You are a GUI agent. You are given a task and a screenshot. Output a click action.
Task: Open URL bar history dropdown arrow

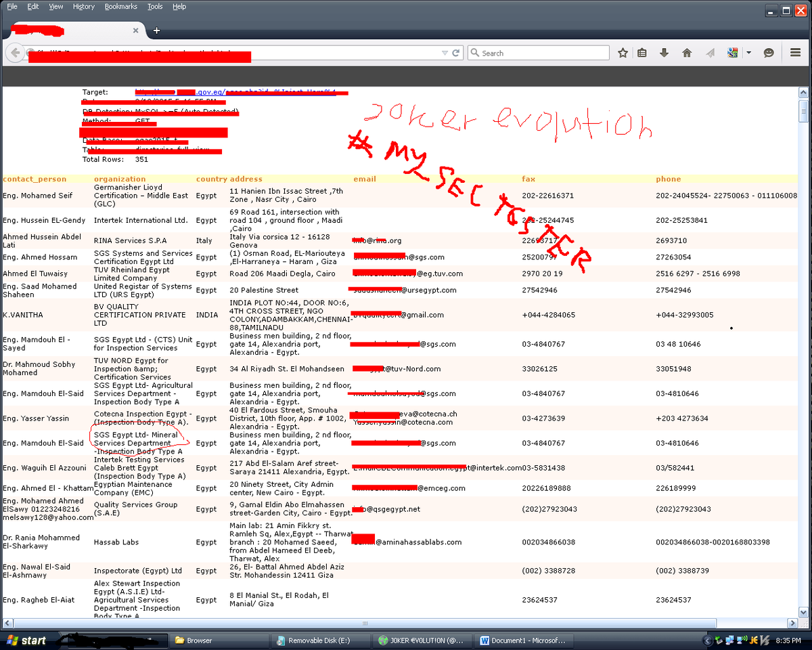coord(445,53)
